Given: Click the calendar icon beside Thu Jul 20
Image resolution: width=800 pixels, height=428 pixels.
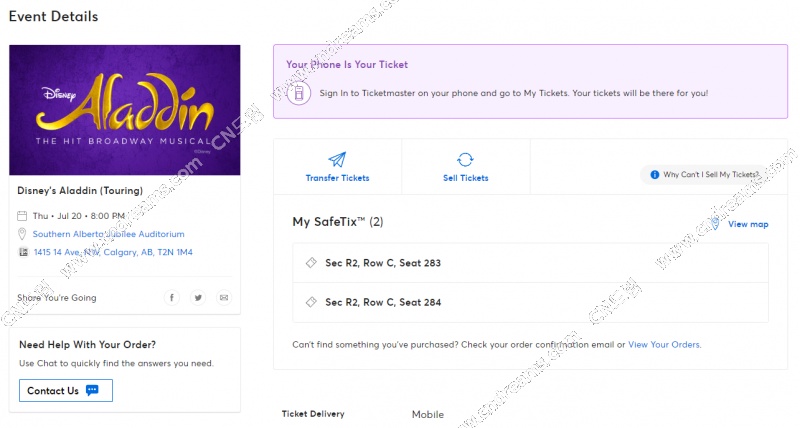Looking at the screenshot, I should click(22, 216).
